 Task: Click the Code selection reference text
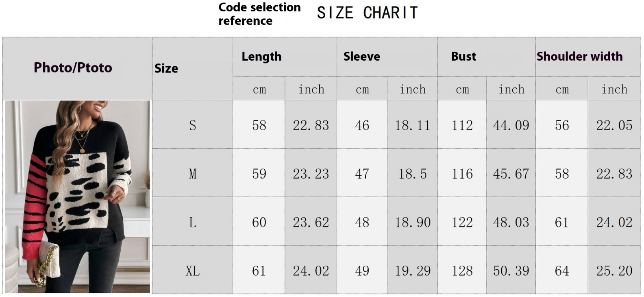click(x=259, y=14)
